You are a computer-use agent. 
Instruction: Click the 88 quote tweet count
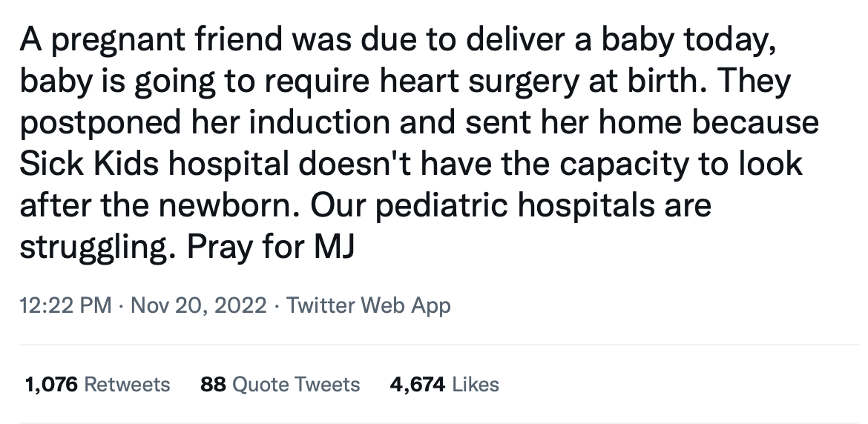point(213,385)
